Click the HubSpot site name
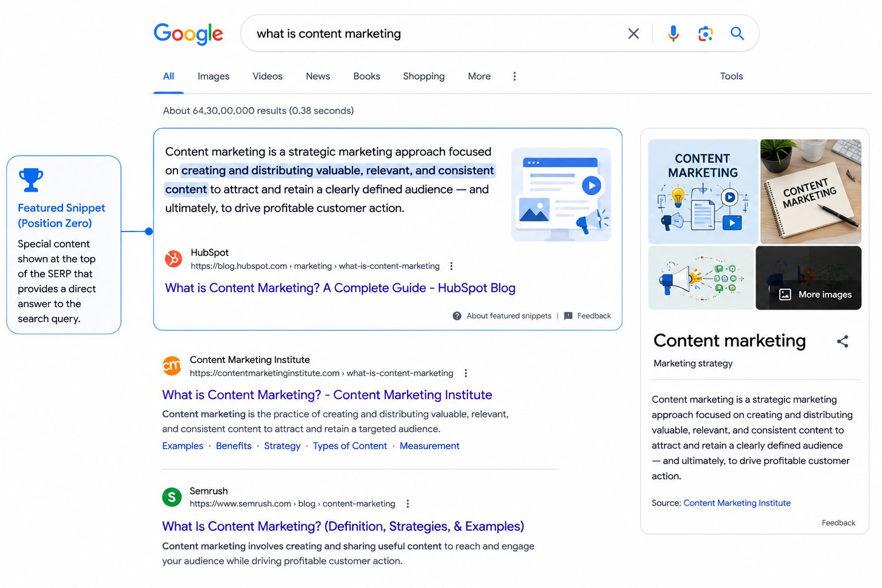The height and width of the screenshot is (588, 882). coord(210,253)
